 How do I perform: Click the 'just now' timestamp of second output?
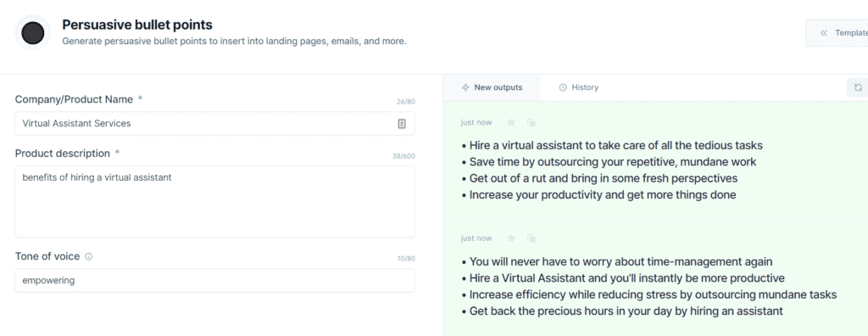click(x=476, y=238)
